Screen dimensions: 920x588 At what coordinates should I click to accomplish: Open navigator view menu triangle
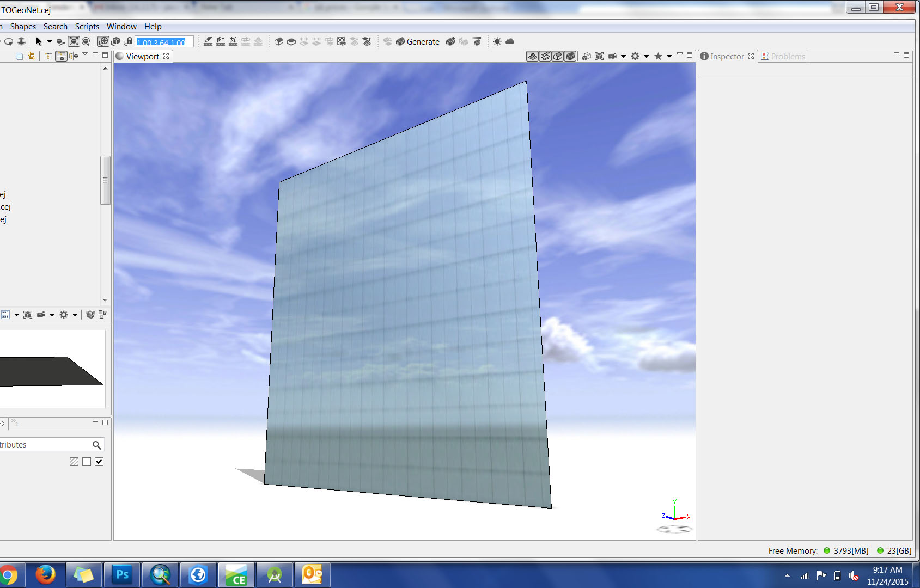(85, 54)
